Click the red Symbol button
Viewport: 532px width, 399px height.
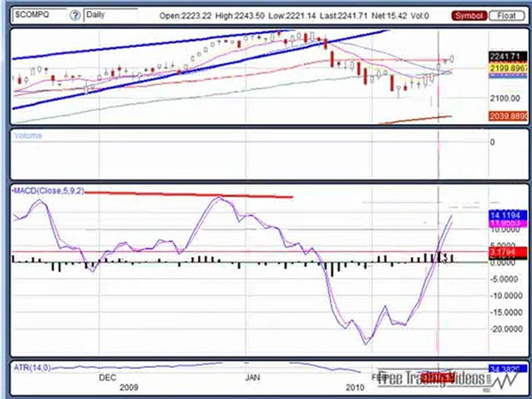click(469, 16)
